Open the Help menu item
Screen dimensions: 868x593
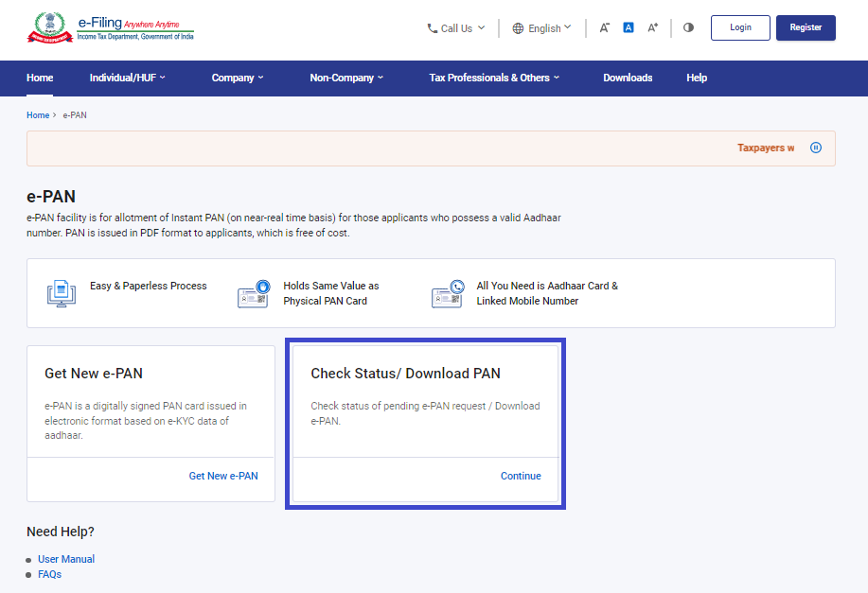pos(697,78)
